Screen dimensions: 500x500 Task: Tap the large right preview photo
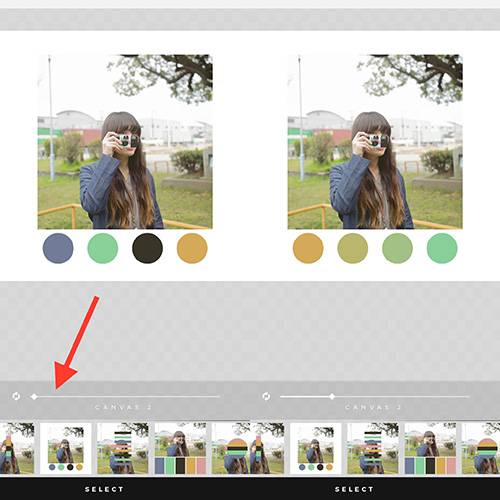[x=375, y=142]
